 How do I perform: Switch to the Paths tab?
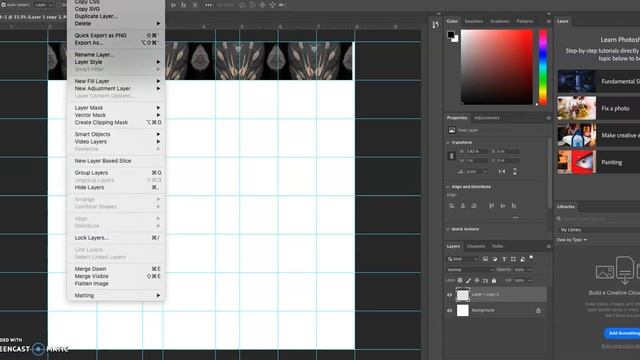pos(498,246)
